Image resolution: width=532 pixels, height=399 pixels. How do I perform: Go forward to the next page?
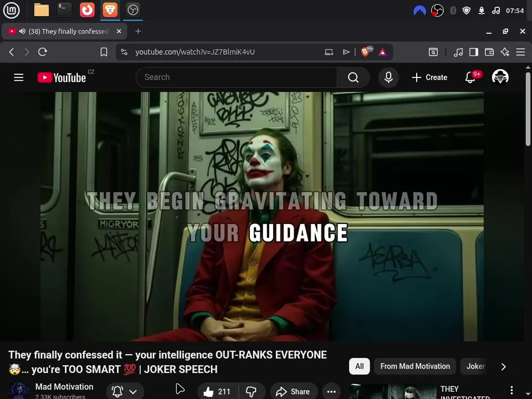click(x=27, y=52)
